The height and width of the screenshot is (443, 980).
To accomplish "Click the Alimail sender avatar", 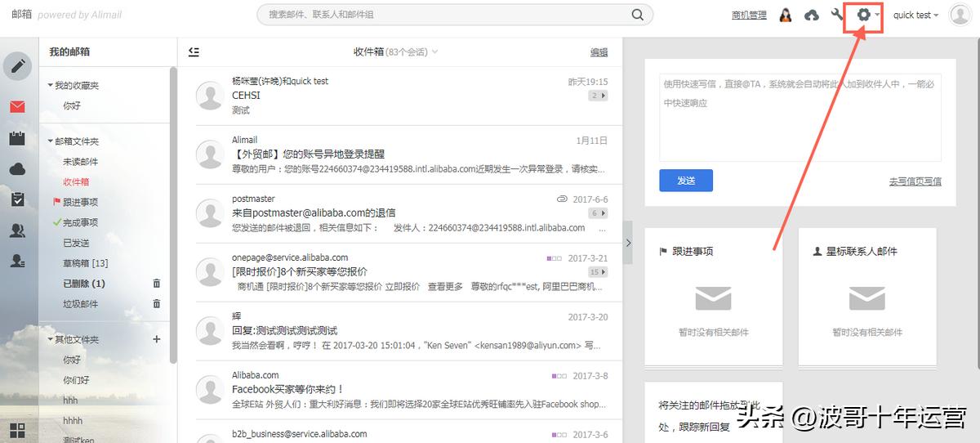I will coord(211,155).
